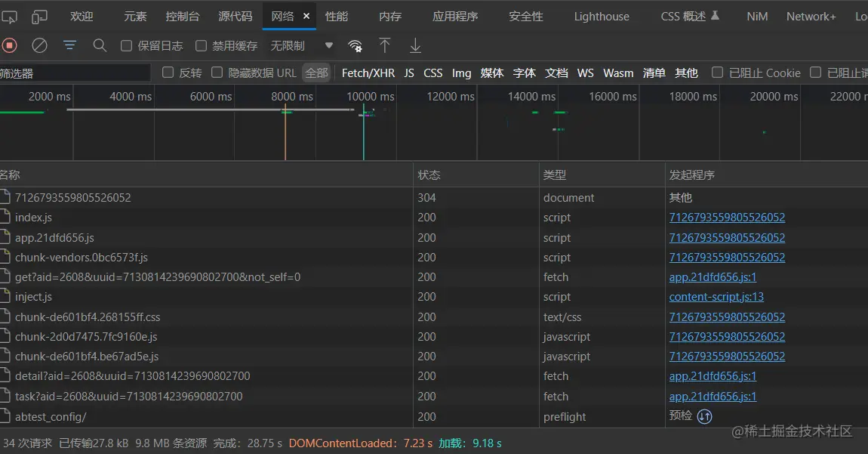Viewport: 868px width, 454px height.
Task: Open 安全性 tab
Action: coord(526,17)
